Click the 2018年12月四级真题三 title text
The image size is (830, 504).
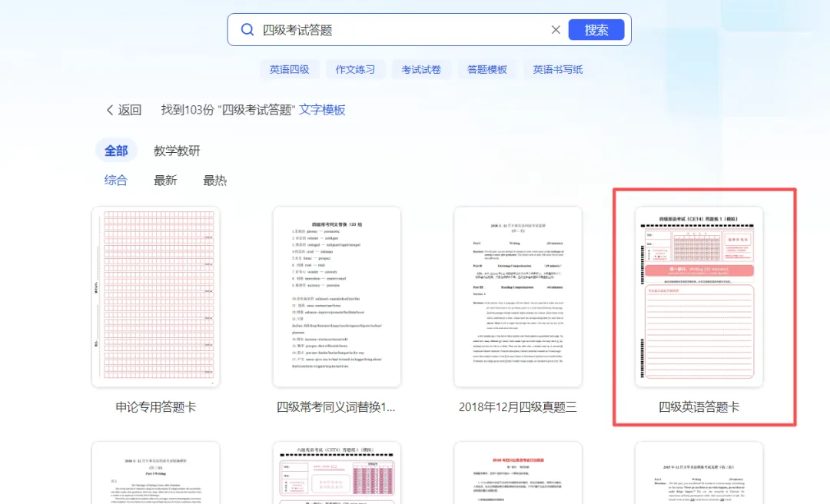point(517,406)
